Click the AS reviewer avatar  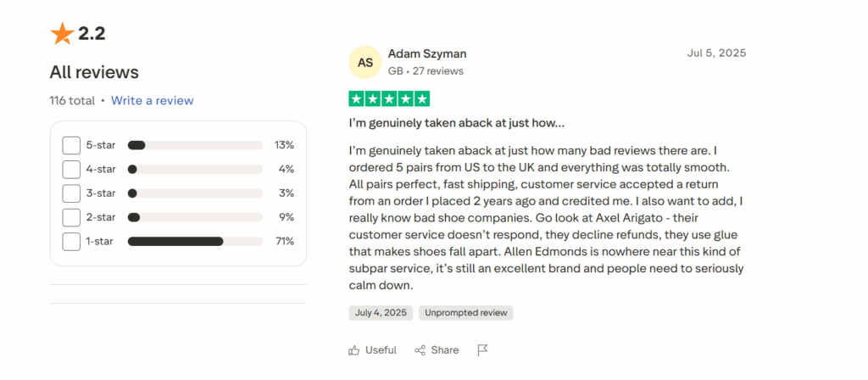coord(365,62)
